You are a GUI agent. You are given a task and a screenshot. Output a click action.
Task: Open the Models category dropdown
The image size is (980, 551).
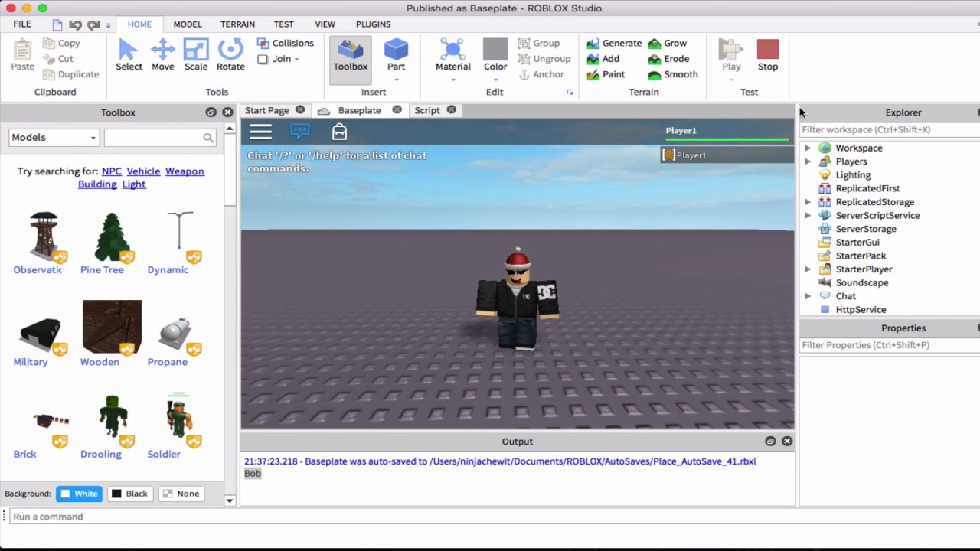click(54, 138)
